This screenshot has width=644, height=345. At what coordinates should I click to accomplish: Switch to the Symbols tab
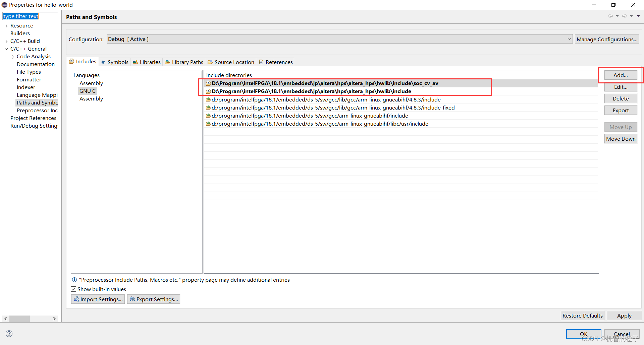(x=114, y=62)
